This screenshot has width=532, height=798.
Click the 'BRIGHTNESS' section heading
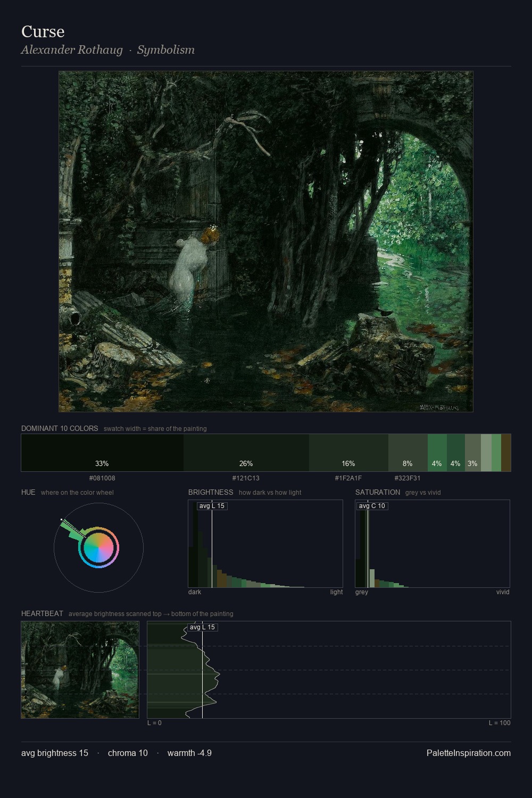pyautogui.click(x=211, y=492)
